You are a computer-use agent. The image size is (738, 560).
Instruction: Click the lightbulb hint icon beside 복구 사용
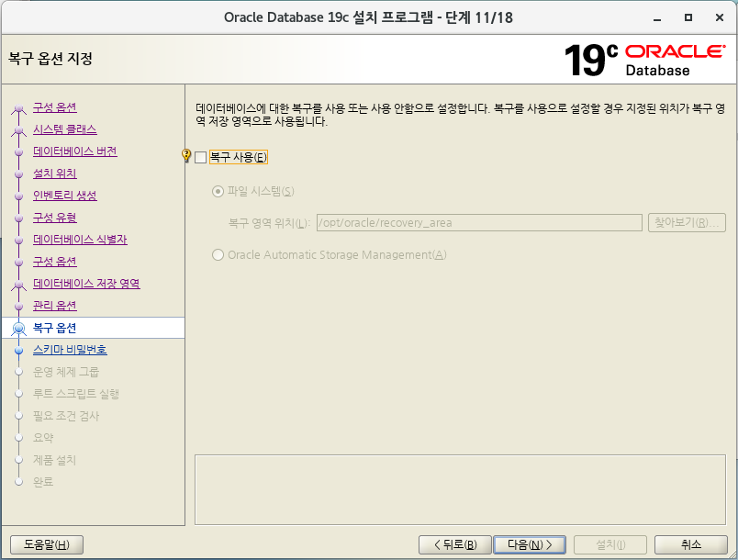point(186,155)
